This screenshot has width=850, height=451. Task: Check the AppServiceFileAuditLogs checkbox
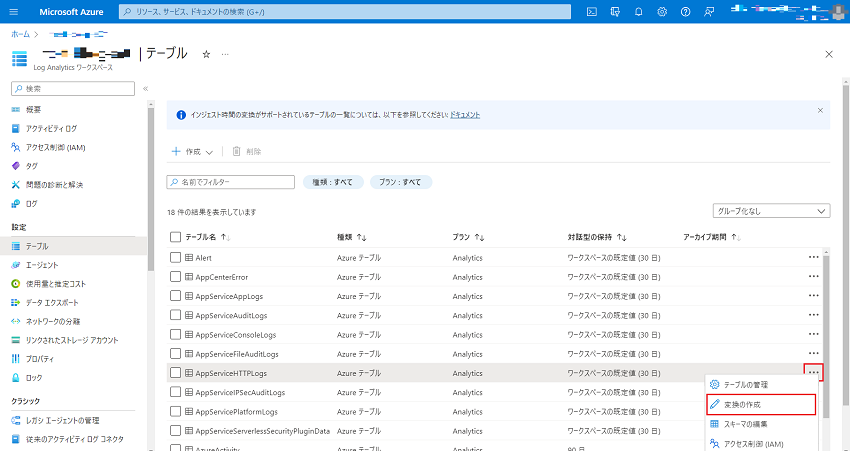(175, 353)
